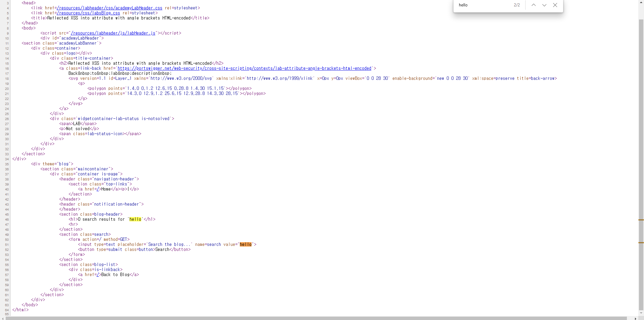
Task: Click section class=blog-list line
Action: click(x=89, y=265)
